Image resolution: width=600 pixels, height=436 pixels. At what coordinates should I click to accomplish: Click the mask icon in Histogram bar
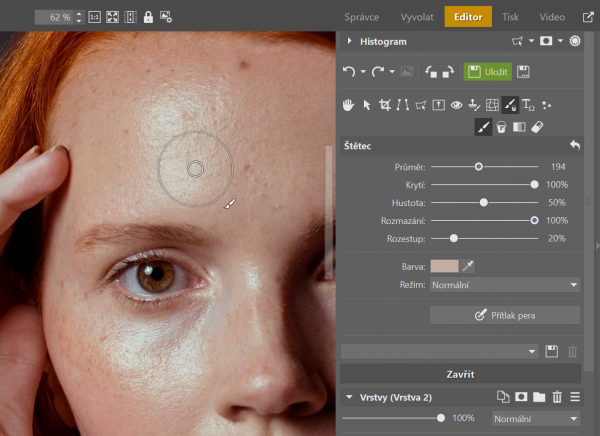[x=546, y=41]
